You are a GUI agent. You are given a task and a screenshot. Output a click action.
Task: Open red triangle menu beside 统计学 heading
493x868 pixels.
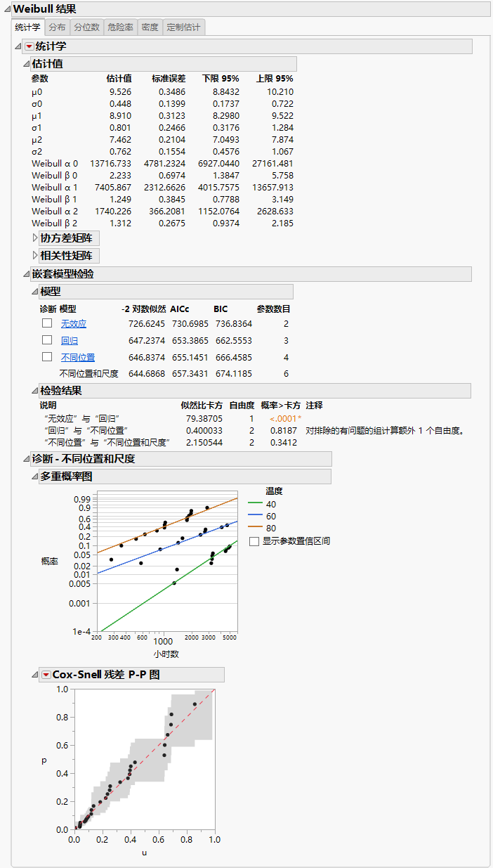click(29, 46)
